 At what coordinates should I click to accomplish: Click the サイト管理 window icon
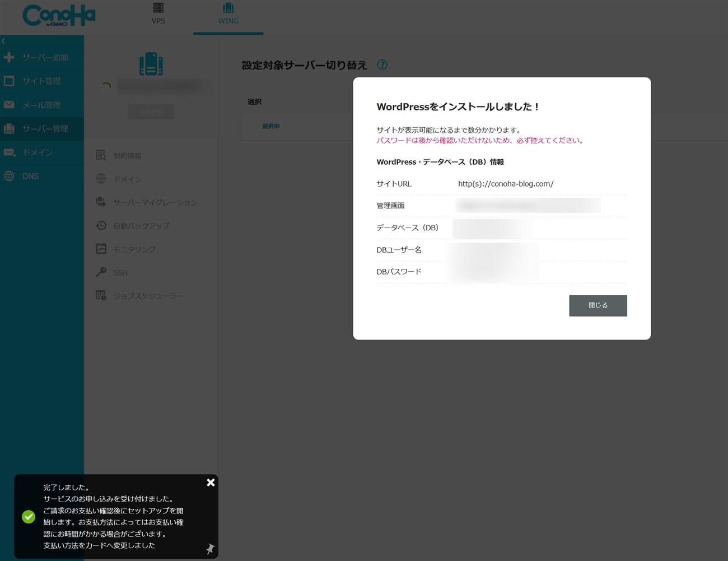tap(9, 81)
